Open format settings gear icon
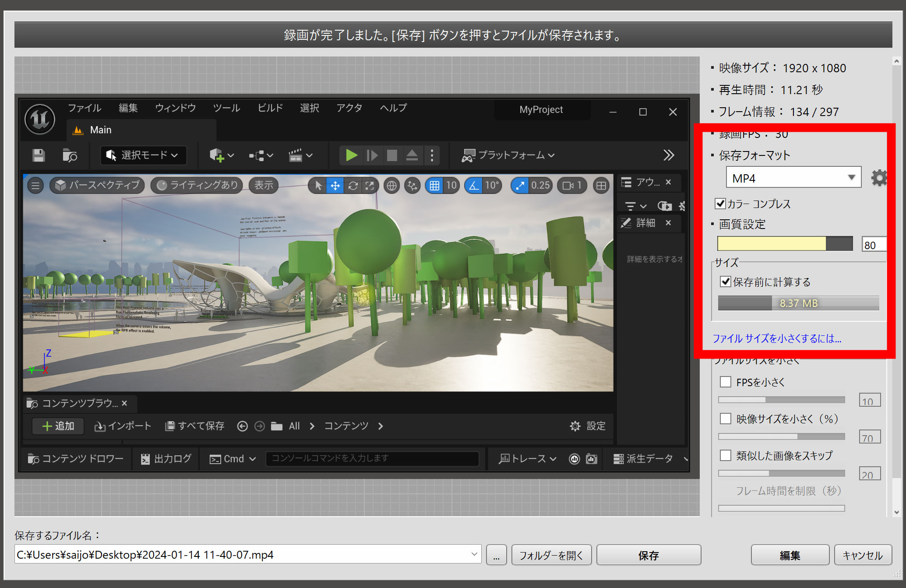This screenshot has width=906, height=588. point(878,178)
